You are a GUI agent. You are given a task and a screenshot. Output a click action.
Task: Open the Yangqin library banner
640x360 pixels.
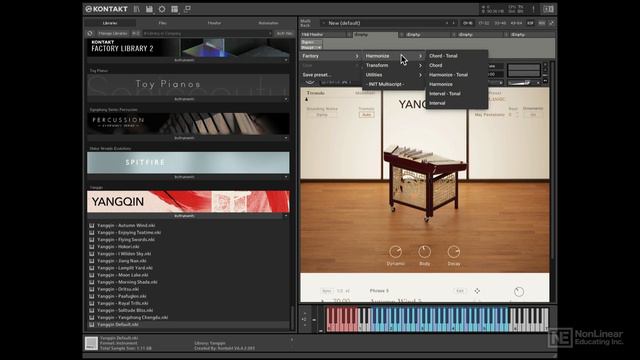(188, 202)
